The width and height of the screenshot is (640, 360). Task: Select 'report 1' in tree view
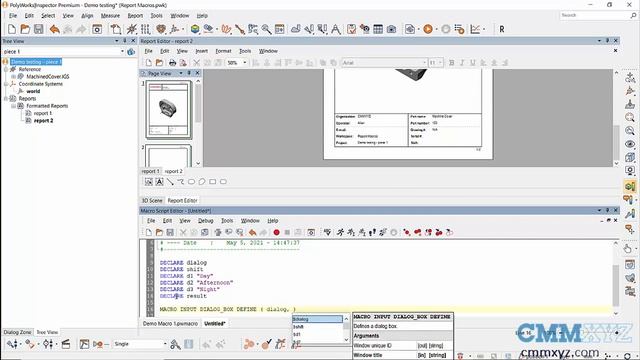[x=42, y=113]
